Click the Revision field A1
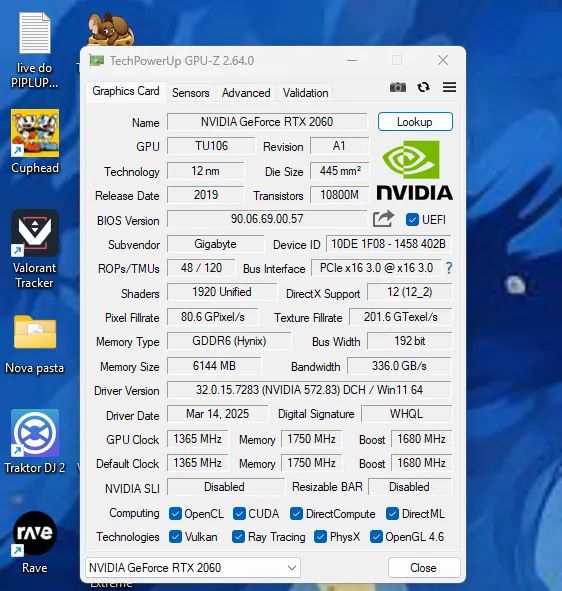The image size is (562, 591). click(x=339, y=146)
